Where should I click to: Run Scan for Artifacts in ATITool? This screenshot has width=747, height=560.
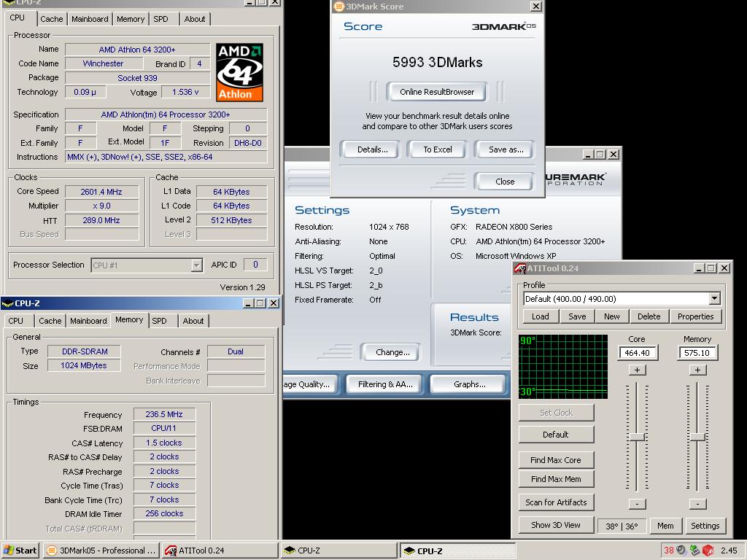click(x=556, y=502)
